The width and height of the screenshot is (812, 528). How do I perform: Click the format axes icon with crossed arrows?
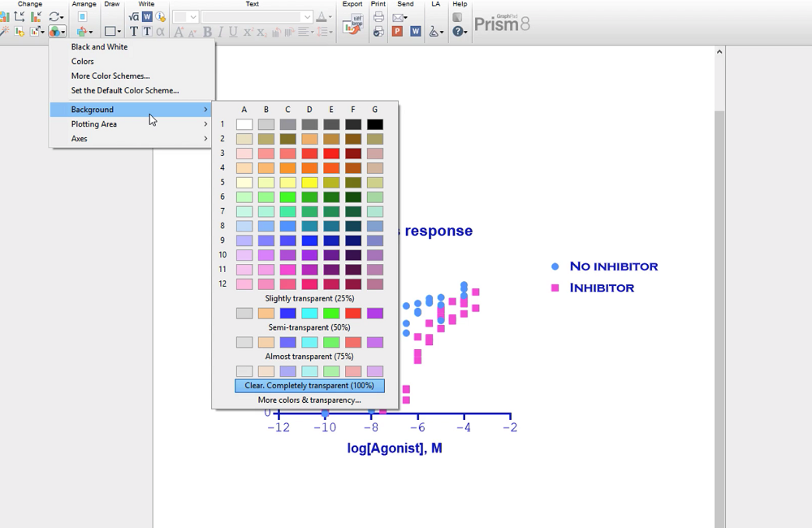click(19, 16)
